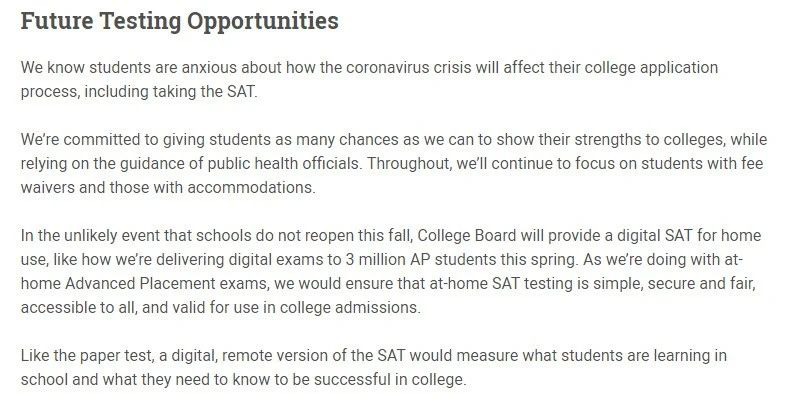The image size is (789, 399).
Task: Click the word 'accommodations' in second paragraph
Action: click(250, 188)
